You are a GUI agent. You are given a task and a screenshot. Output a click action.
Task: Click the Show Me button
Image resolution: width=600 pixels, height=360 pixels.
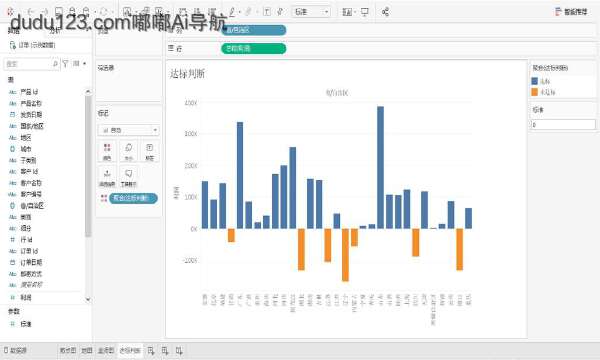571,12
